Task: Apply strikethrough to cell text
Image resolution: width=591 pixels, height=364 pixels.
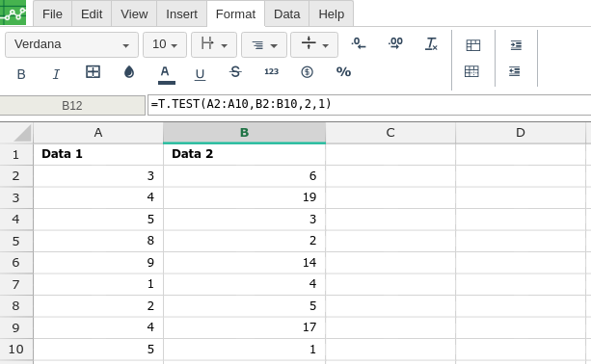Action: tap(235, 72)
